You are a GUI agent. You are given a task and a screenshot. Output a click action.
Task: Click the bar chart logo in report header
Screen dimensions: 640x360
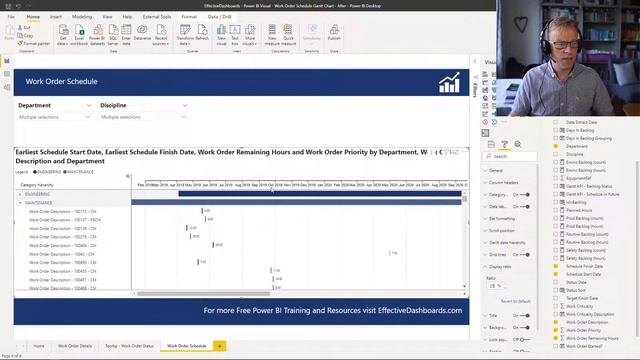coord(449,82)
